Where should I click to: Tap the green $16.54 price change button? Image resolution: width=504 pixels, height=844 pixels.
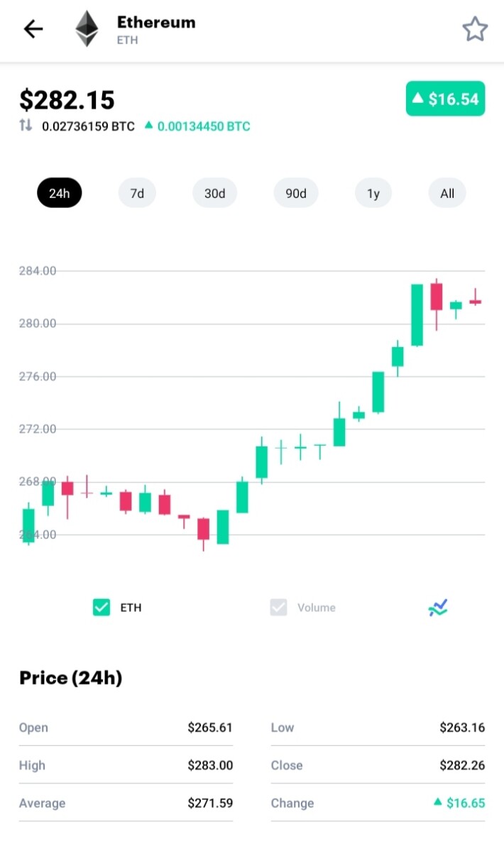[x=445, y=99]
